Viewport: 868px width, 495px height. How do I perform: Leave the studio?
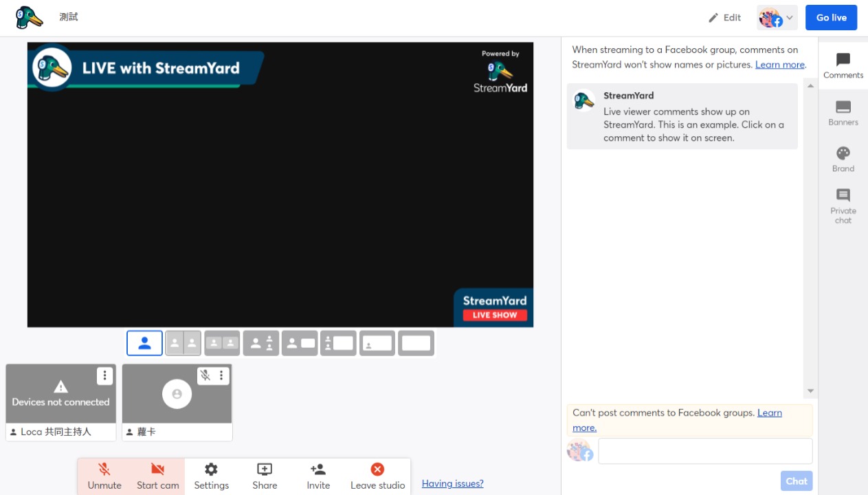(x=377, y=476)
